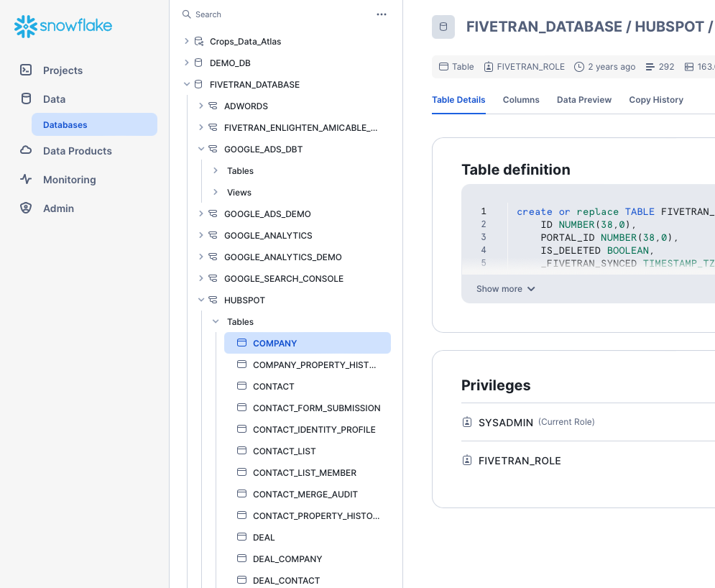Click the SYSADMIN role icon in Privileges

point(467,423)
